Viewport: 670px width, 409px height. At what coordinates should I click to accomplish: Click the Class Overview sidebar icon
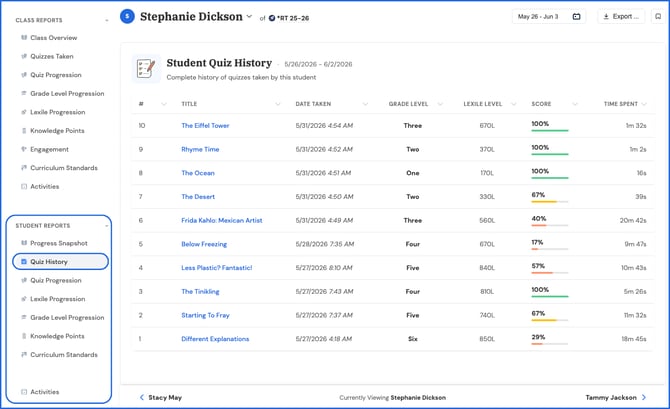[24, 38]
